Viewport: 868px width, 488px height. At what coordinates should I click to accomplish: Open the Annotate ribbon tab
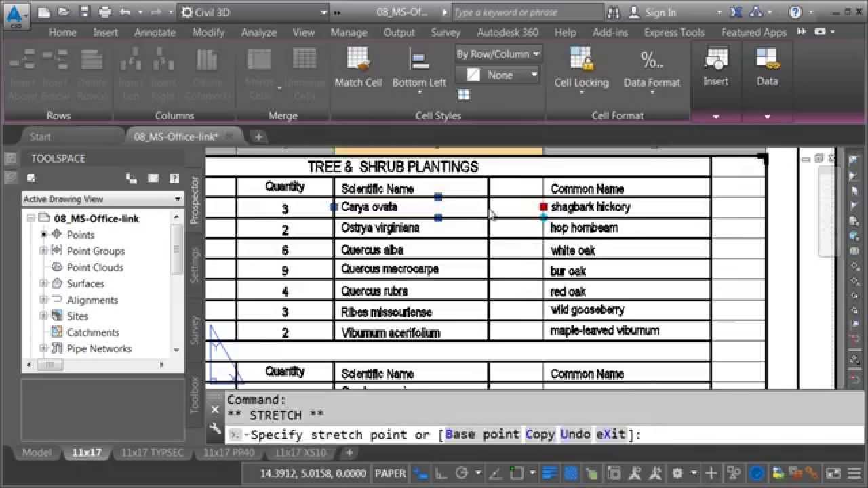pyautogui.click(x=155, y=32)
